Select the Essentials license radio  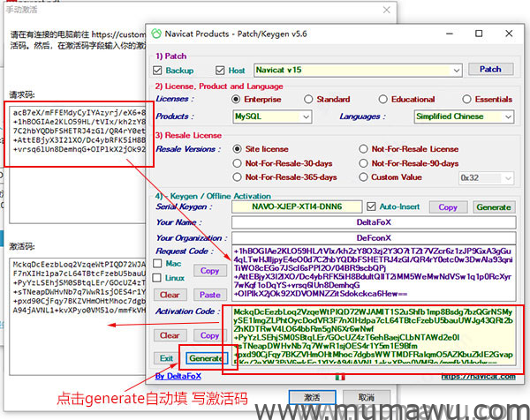[x=466, y=99]
